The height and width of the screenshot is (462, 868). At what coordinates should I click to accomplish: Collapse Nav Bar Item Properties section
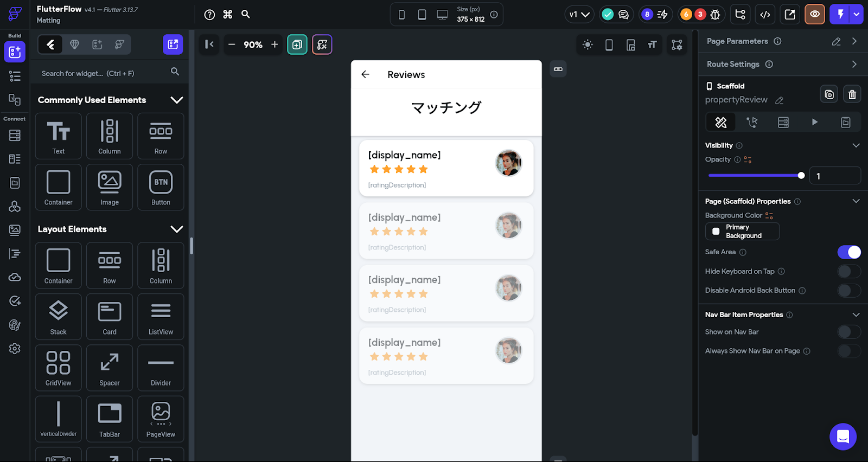(x=856, y=315)
